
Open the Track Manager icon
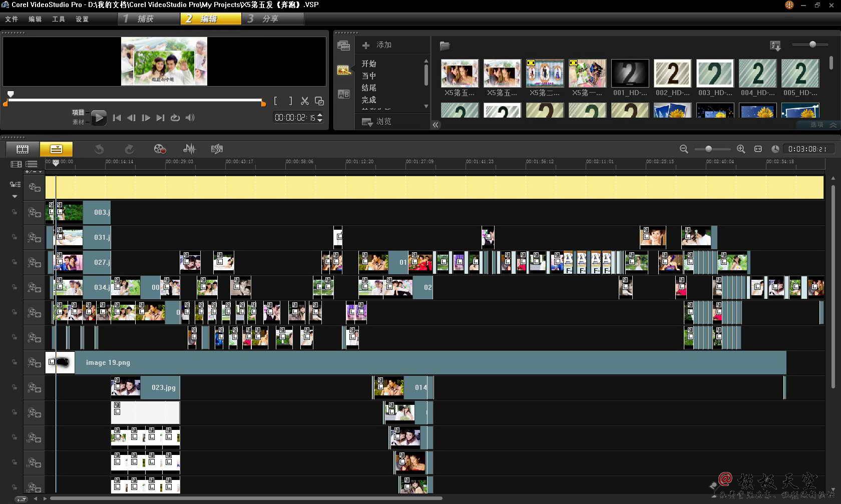tap(32, 164)
